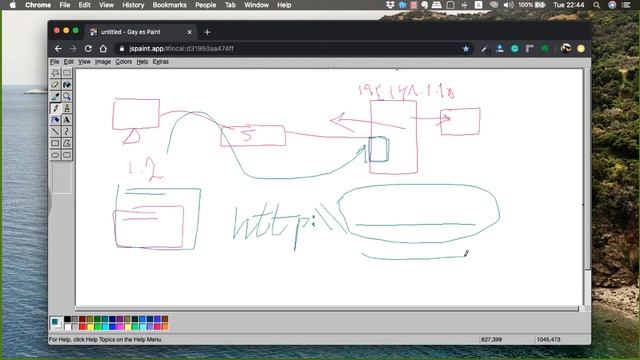Screen dimensions: 640x360
Task: Pick the yellow color swatch
Action: coord(90,327)
